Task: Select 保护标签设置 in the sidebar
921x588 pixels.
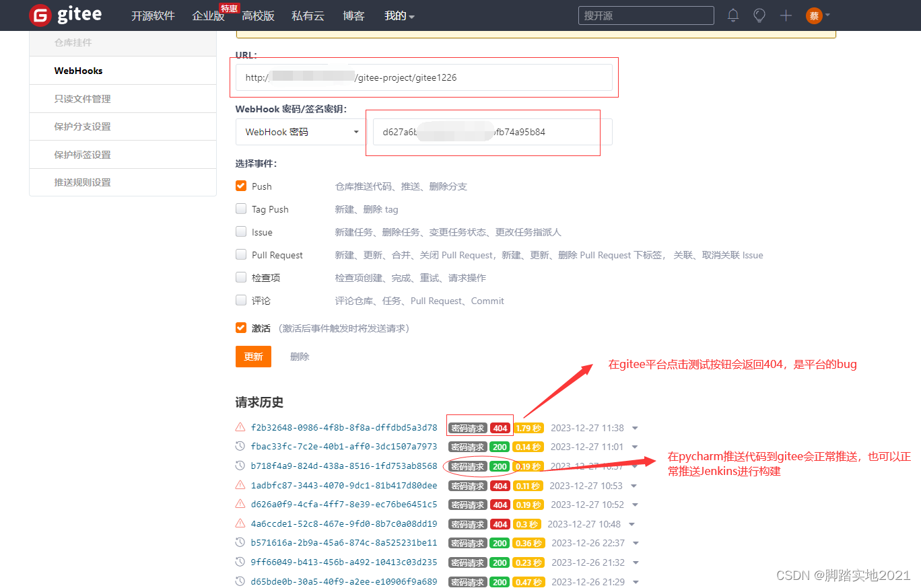Action: 123,155
